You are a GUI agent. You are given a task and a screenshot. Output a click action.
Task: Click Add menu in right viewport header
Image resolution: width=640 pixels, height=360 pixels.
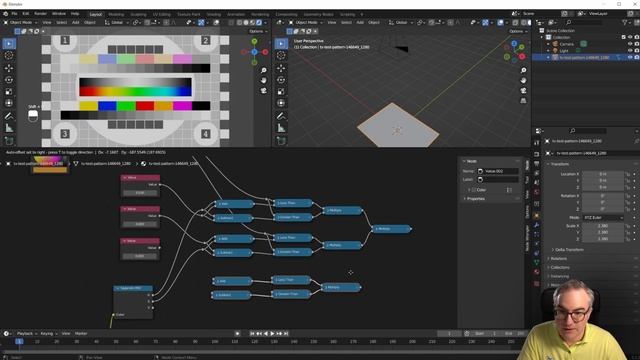(x=360, y=22)
